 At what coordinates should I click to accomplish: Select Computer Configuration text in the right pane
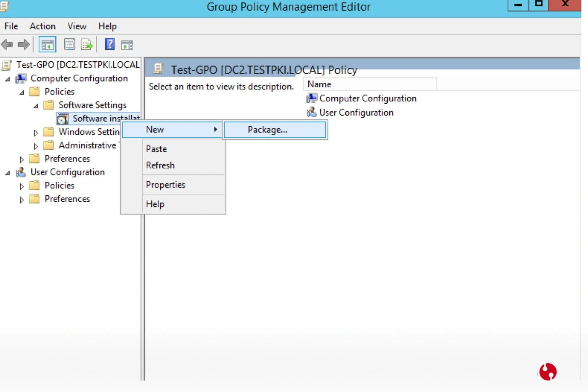368,98
